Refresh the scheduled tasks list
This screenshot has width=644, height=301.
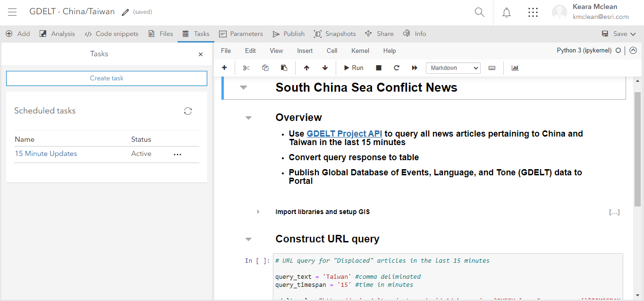coord(188,111)
